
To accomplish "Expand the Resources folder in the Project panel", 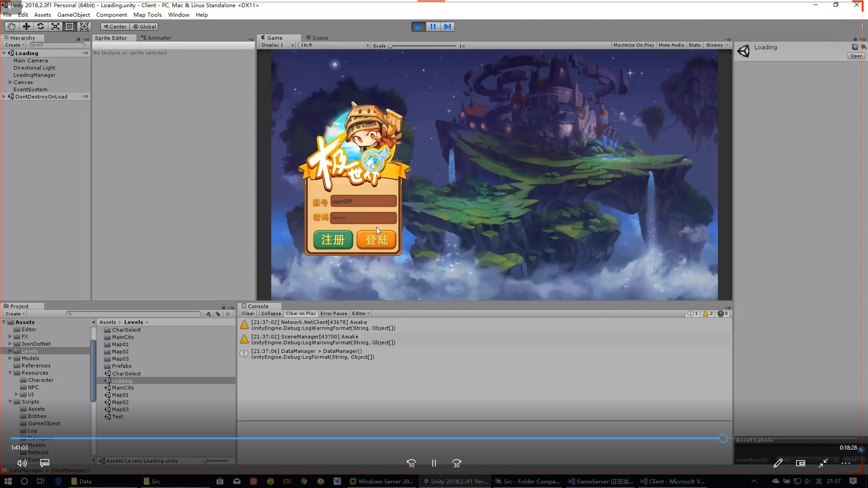I will [10, 373].
